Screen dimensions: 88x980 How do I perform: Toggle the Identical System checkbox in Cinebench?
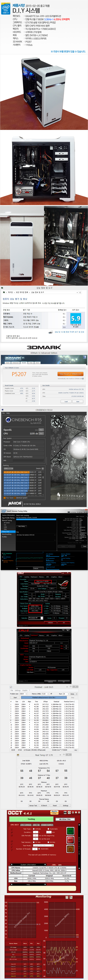(x=15, y=498)
